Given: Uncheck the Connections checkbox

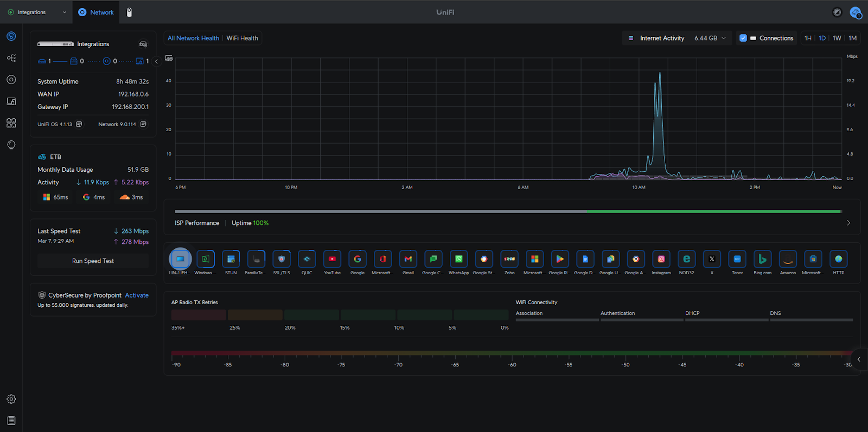Looking at the screenshot, I should 743,38.
